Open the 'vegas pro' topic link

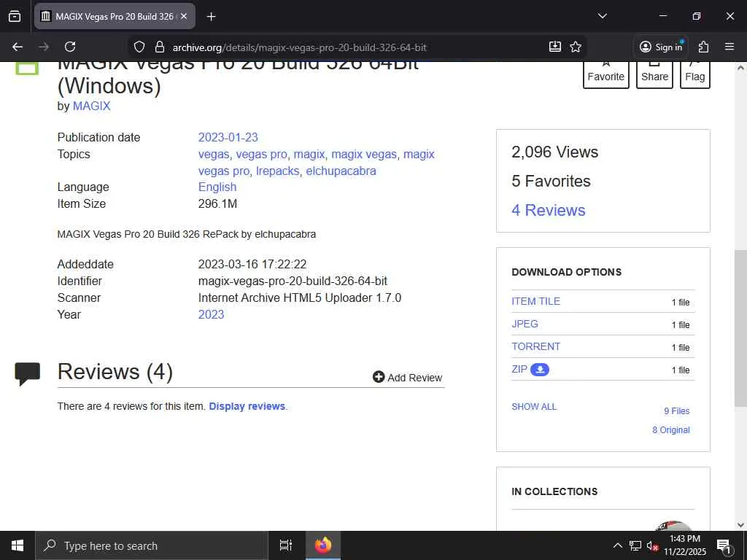(x=262, y=155)
